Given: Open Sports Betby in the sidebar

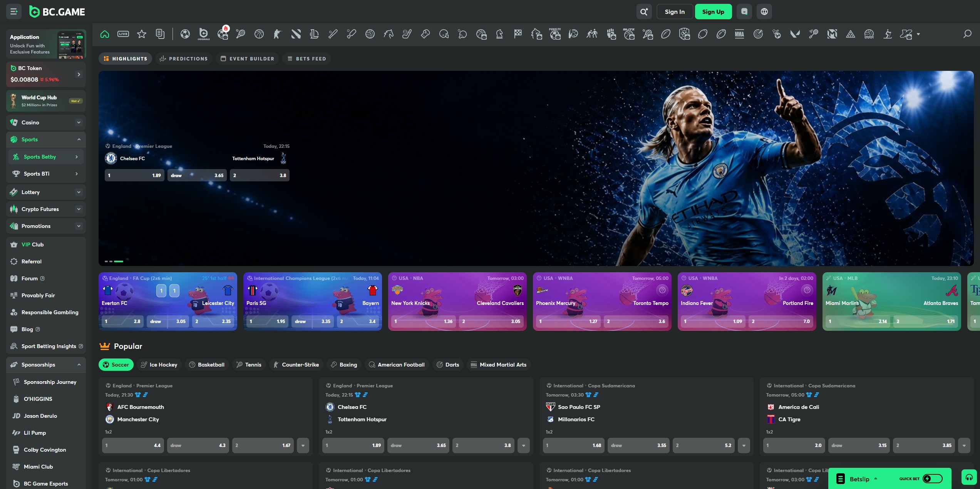Looking at the screenshot, I should tap(46, 157).
